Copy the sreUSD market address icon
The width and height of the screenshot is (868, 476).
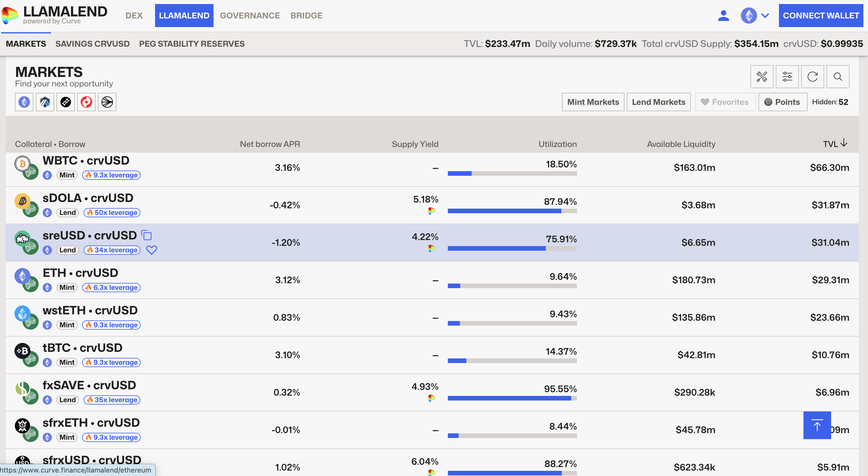[x=147, y=235]
